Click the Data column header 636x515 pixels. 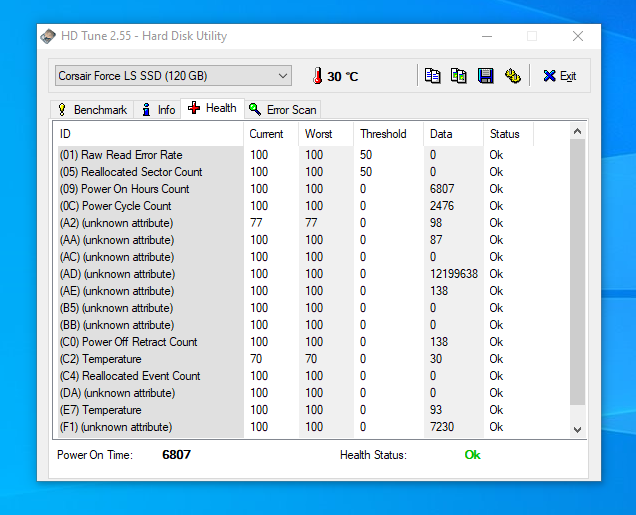(454, 134)
